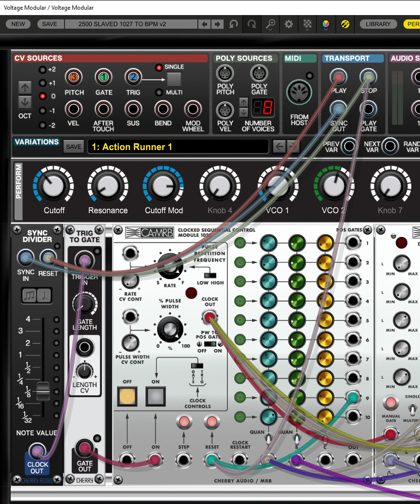Open the preset name field '2500 SLAVED 1027 TO BPM v2'
The image size is (420, 504).
(x=131, y=24)
